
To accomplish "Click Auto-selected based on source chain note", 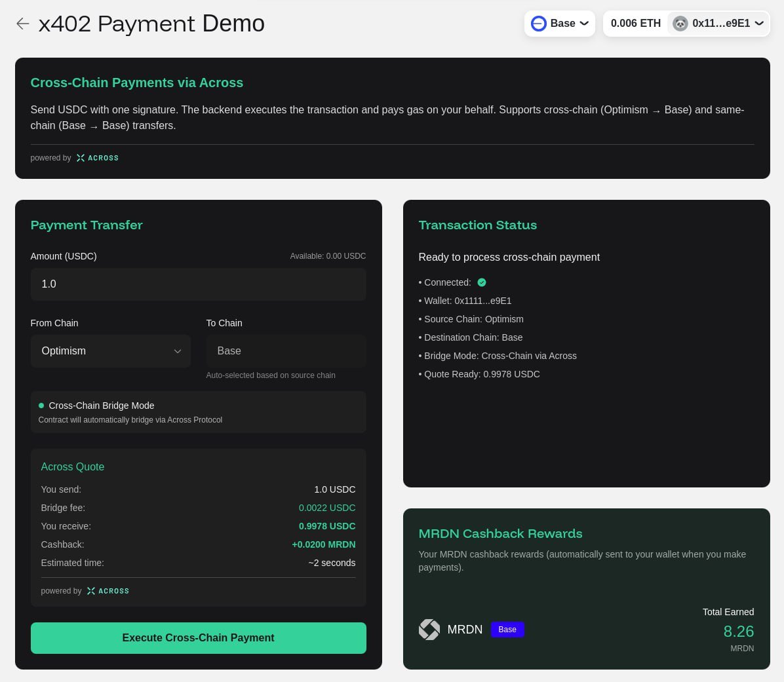I will pyautogui.click(x=271, y=375).
